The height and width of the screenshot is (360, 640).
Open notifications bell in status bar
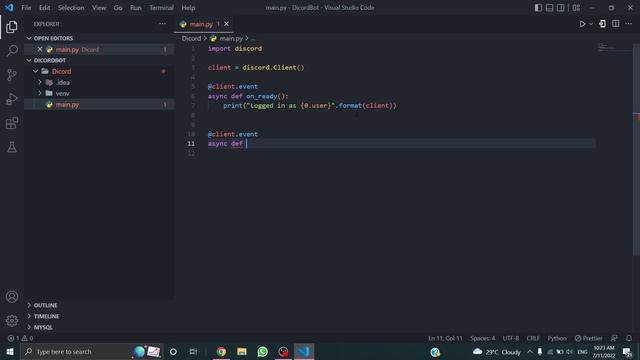pyautogui.click(x=629, y=338)
